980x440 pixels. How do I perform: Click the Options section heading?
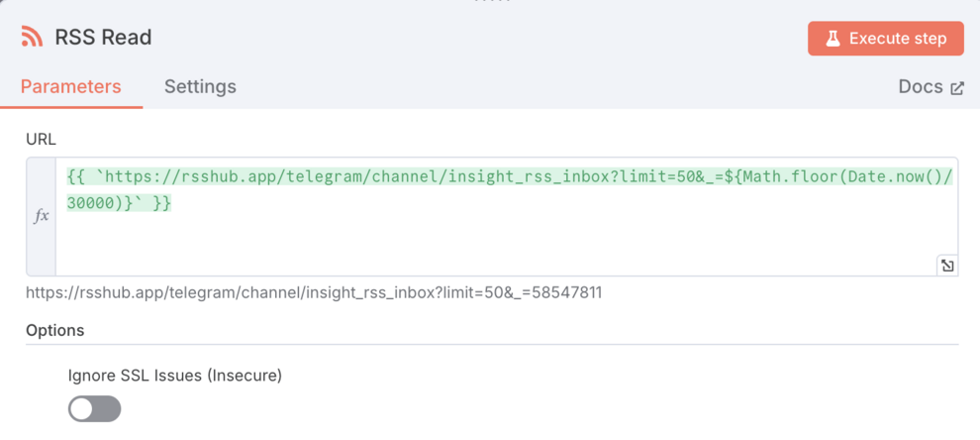[x=54, y=330]
